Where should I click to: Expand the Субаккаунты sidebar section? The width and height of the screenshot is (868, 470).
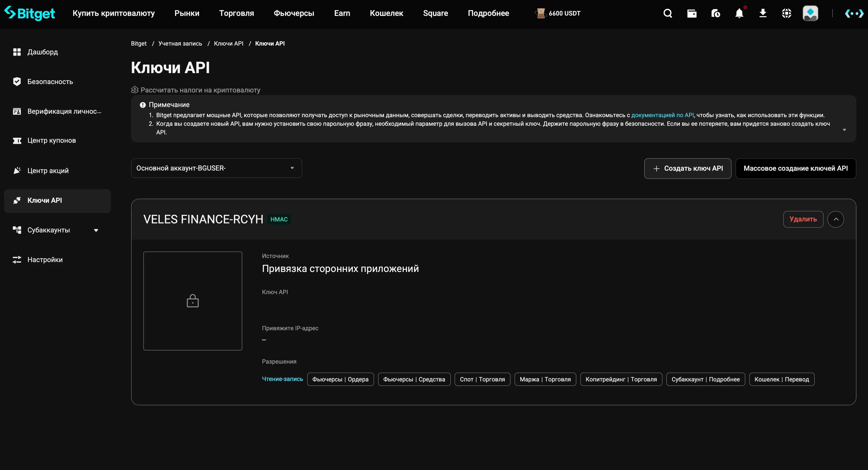(96, 230)
